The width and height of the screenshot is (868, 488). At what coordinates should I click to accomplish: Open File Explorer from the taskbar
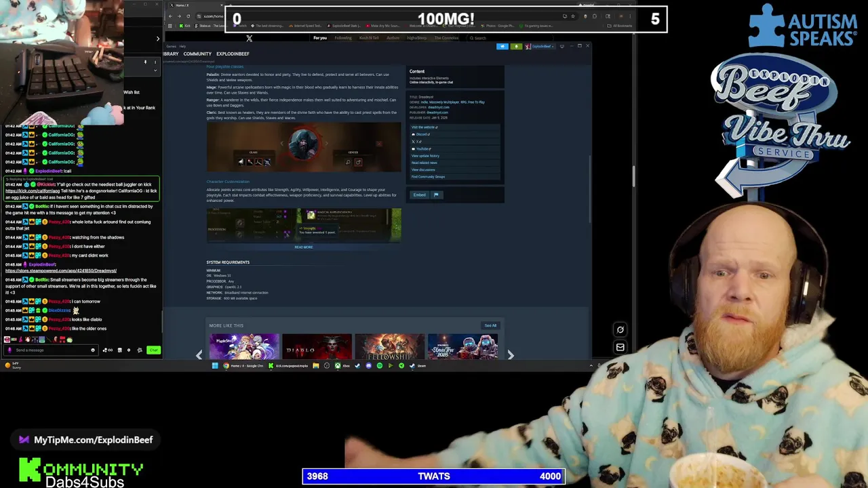pyautogui.click(x=316, y=365)
